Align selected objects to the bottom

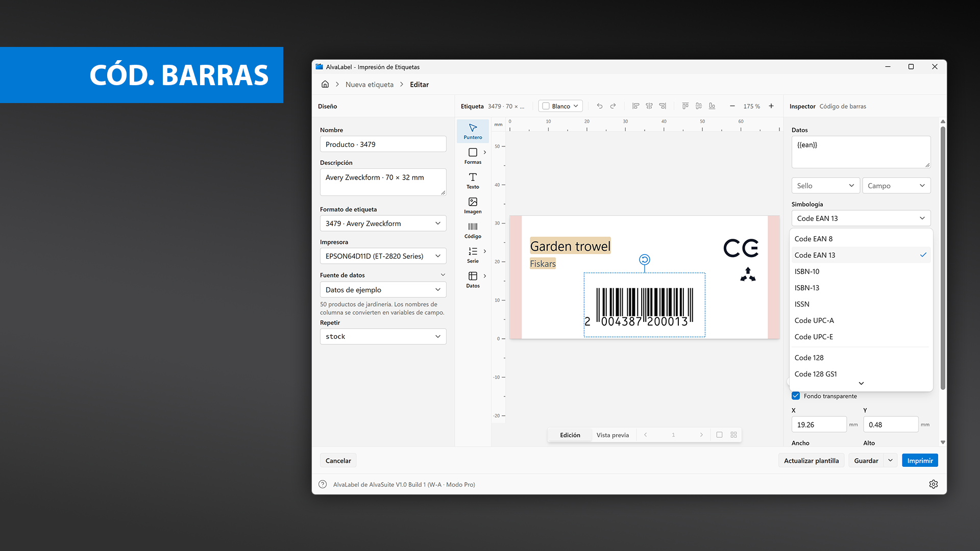tap(712, 106)
